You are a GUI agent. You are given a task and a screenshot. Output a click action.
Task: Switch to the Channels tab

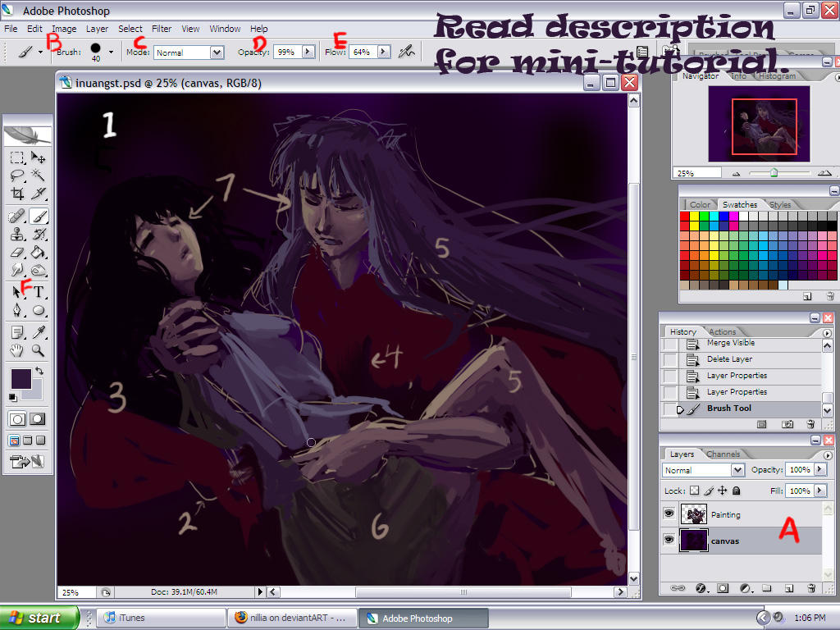(723, 454)
